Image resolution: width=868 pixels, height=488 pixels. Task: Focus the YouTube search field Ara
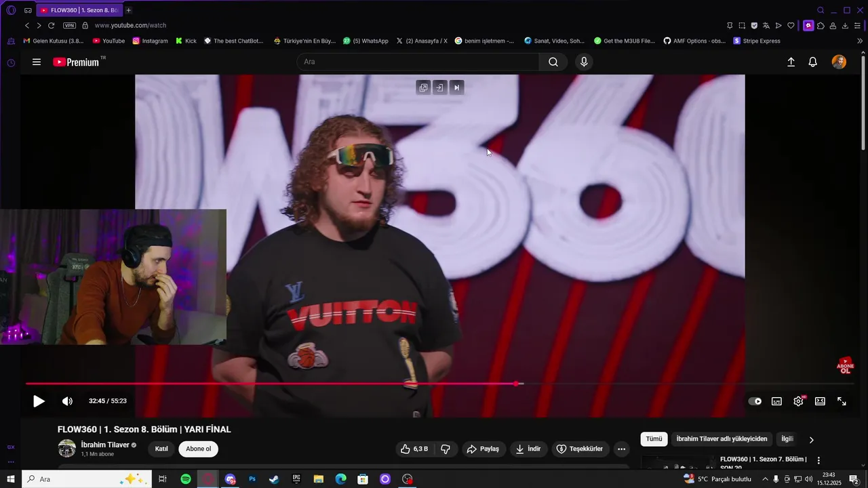[x=418, y=62]
